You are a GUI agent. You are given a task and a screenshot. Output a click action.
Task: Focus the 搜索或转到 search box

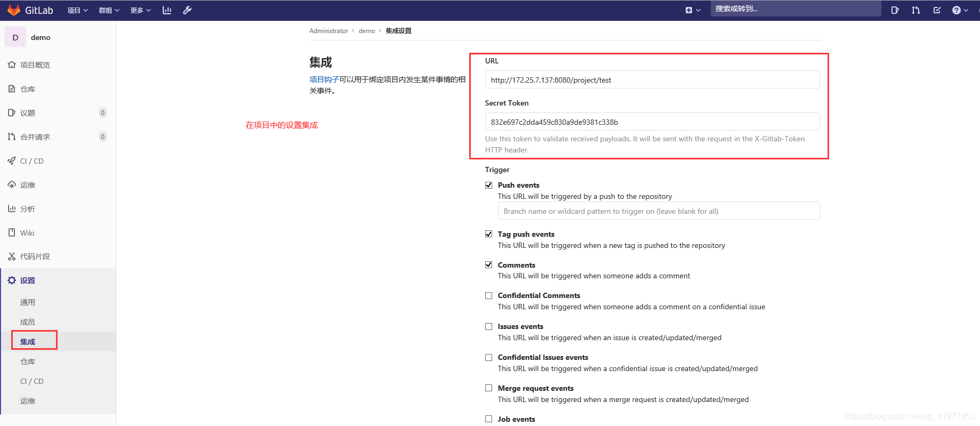[795, 9]
